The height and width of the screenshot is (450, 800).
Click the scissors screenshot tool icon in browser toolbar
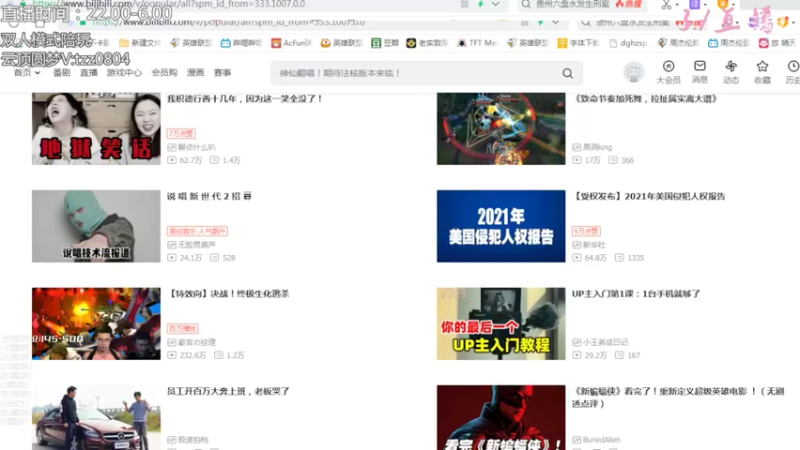[666, 5]
